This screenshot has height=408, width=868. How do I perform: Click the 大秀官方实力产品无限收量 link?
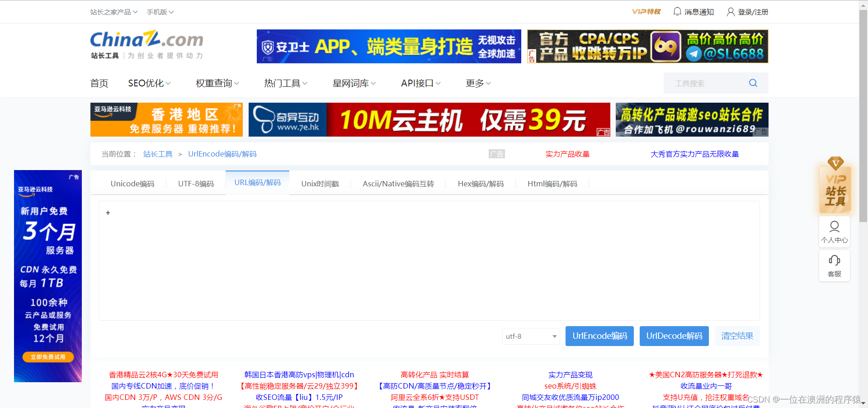pos(694,154)
